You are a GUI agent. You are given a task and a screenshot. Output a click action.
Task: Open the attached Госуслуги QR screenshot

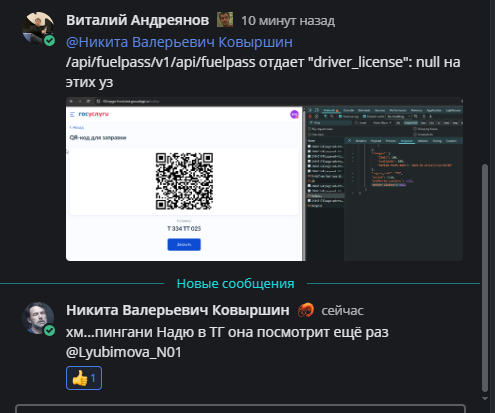[264, 179]
